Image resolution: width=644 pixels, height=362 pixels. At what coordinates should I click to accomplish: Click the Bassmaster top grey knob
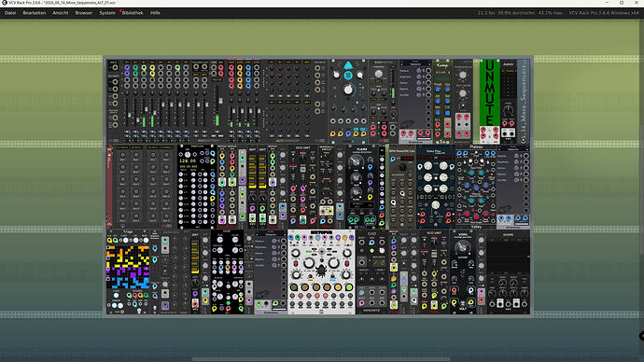[x=379, y=74]
